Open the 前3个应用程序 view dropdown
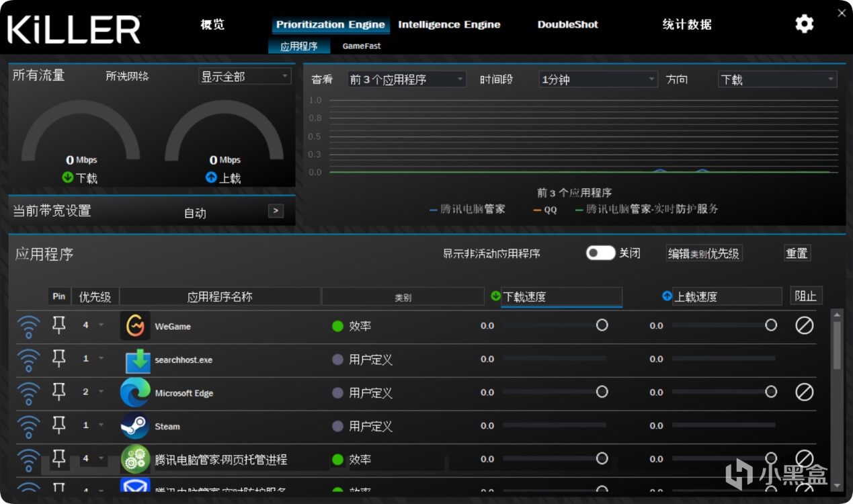853x504 pixels. pos(407,79)
